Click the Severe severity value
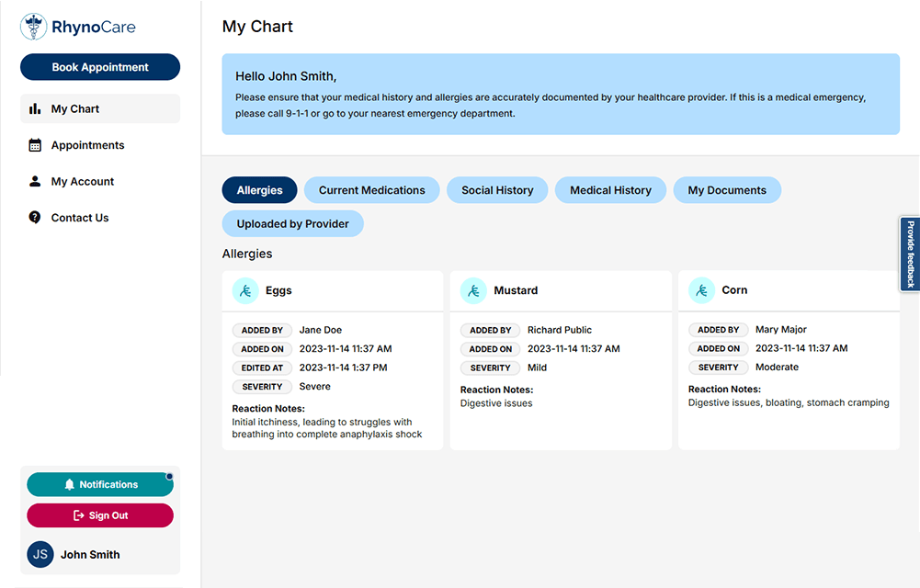The height and width of the screenshot is (588, 920). point(315,386)
